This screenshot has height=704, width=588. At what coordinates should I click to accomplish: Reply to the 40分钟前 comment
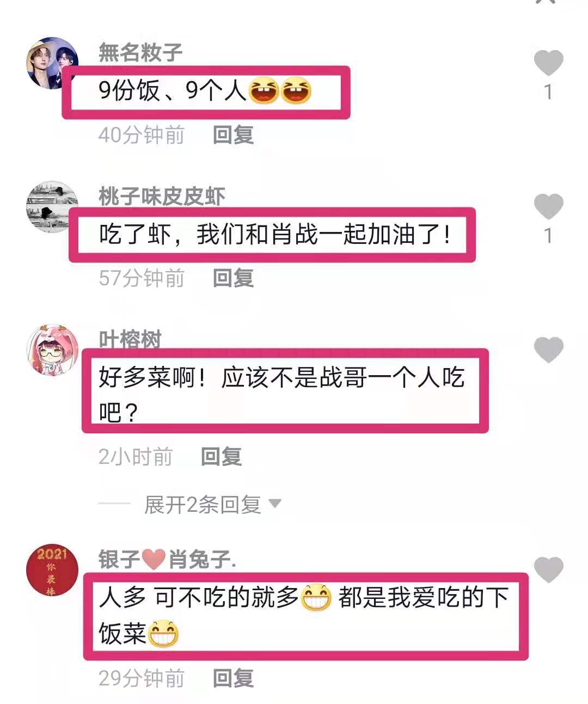click(x=233, y=134)
